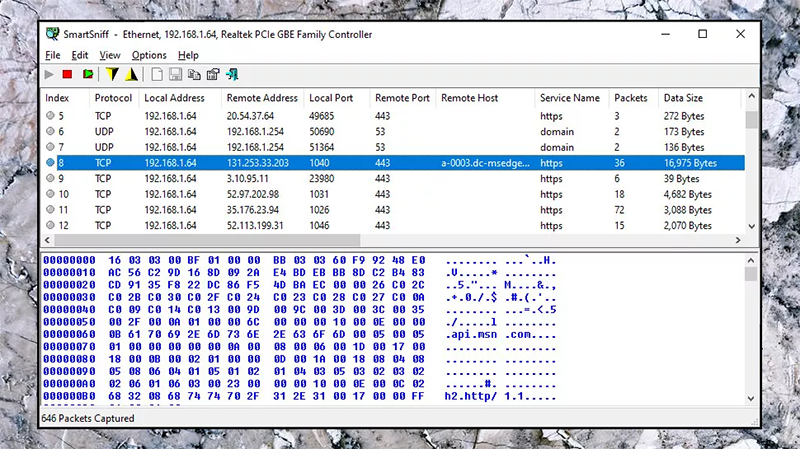Click the green capture options icon

click(88, 74)
